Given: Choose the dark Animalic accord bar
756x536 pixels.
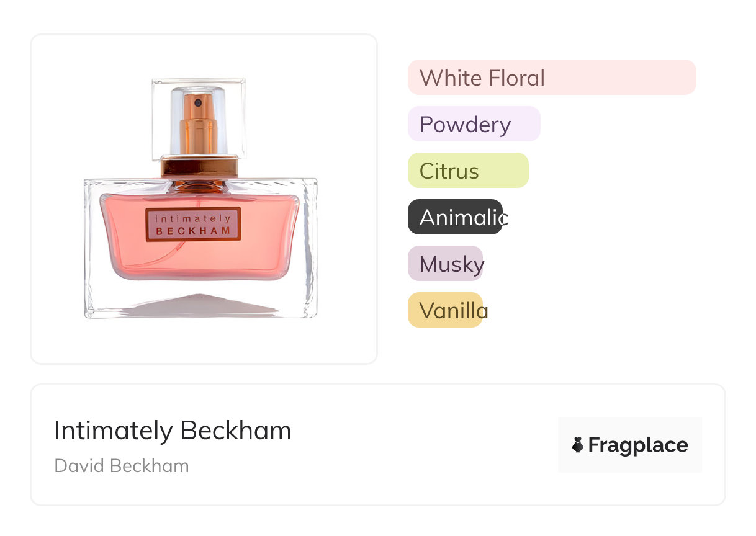Looking at the screenshot, I should click(455, 217).
